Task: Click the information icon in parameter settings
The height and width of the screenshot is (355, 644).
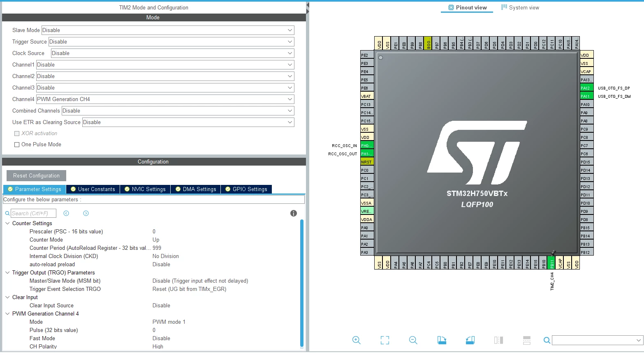Action: (294, 213)
